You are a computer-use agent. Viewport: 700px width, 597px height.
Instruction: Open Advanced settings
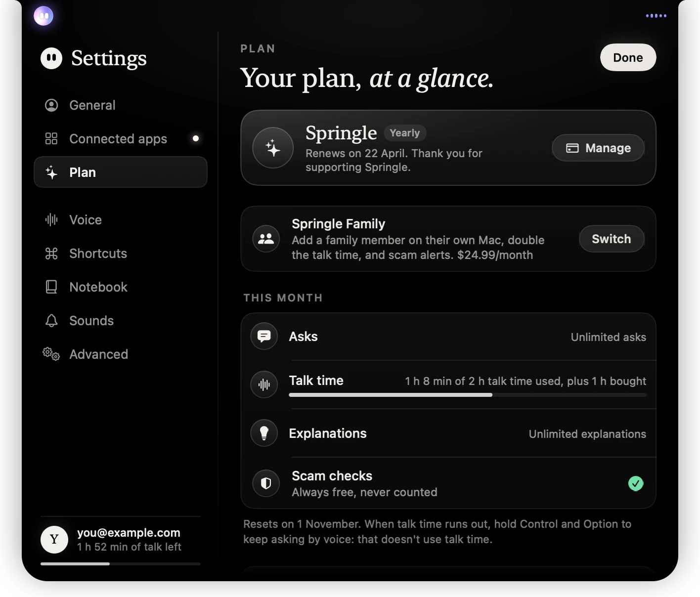[x=121, y=354]
